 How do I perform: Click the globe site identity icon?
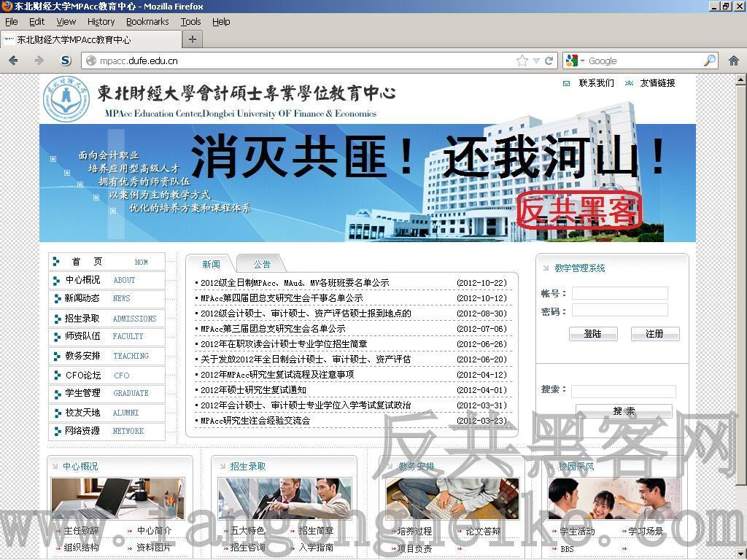tap(91, 61)
